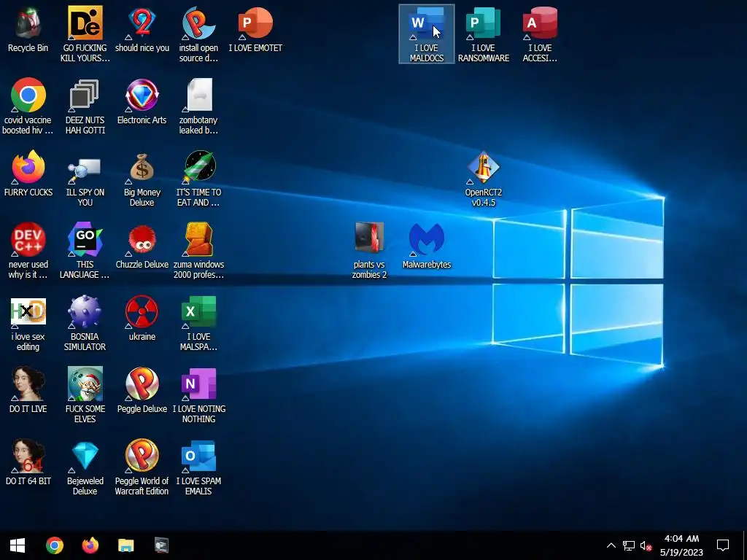Click the Bejeweled Deluxe diamond shortcut
The height and width of the screenshot is (560, 747).
pos(85,467)
